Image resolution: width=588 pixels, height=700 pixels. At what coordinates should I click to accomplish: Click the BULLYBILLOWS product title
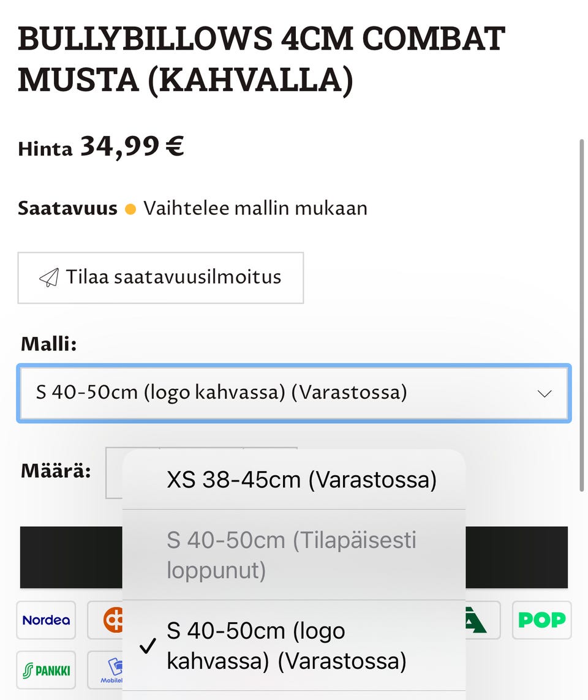pos(260,58)
